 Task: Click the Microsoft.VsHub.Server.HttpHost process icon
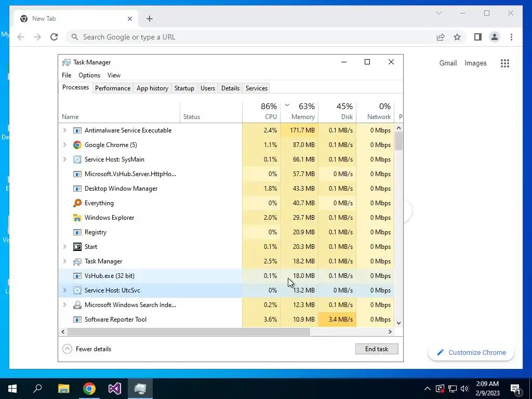(x=77, y=174)
